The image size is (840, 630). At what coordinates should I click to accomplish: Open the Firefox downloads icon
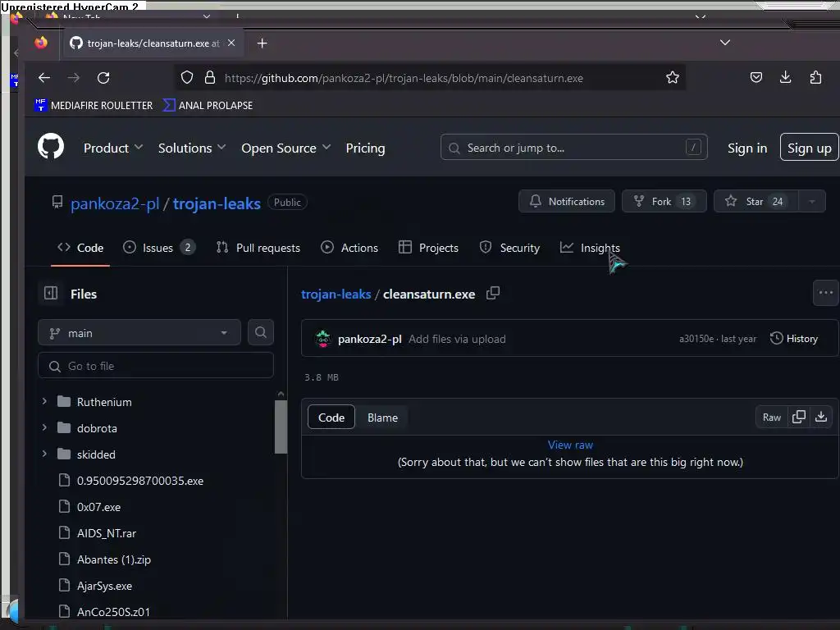tap(785, 78)
